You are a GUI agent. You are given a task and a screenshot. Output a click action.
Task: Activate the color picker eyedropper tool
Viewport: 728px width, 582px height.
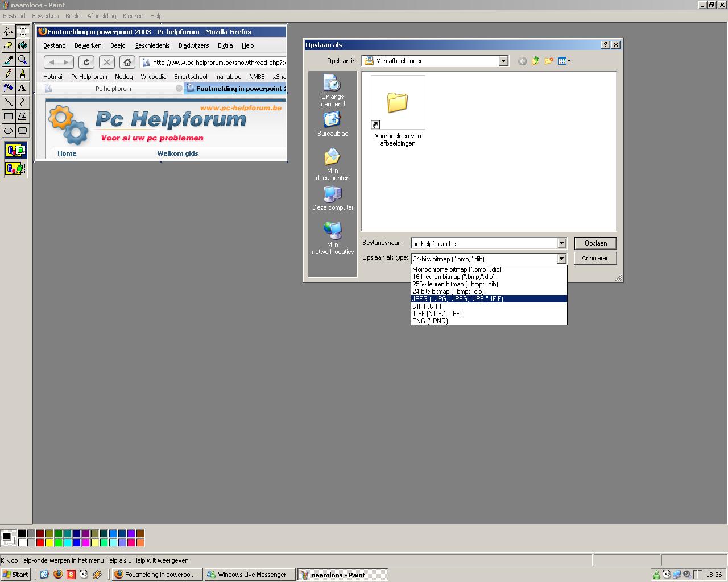[9, 60]
